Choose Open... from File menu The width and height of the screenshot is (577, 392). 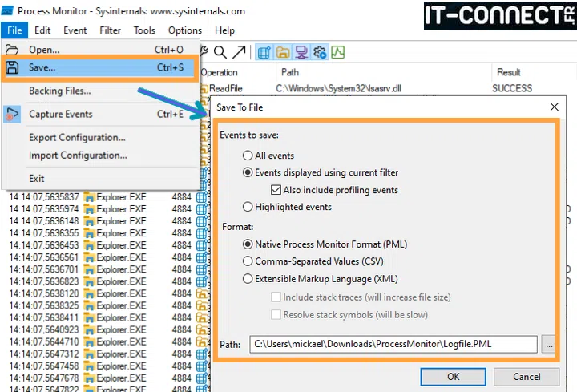point(99,50)
